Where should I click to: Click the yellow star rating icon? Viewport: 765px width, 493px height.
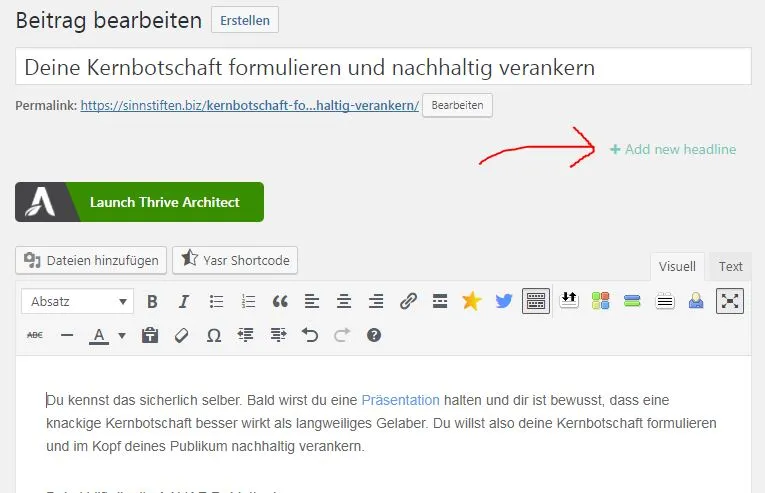click(472, 301)
